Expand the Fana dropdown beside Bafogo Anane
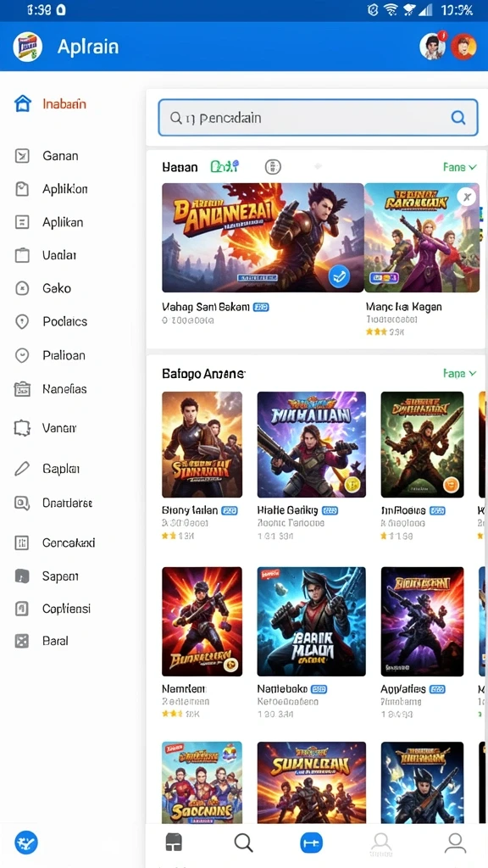The width and height of the screenshot is (488, 868). point(459,374)
